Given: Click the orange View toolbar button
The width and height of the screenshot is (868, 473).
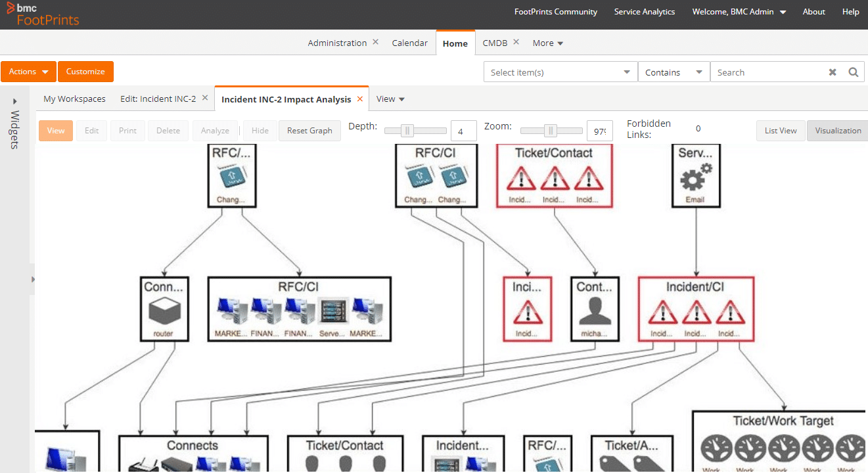Looking at the screenshot, I should (56, 131).
